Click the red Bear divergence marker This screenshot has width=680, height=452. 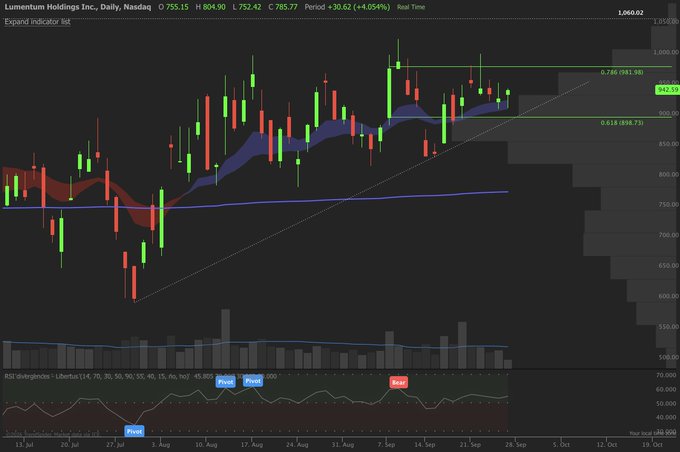point(399,382)
